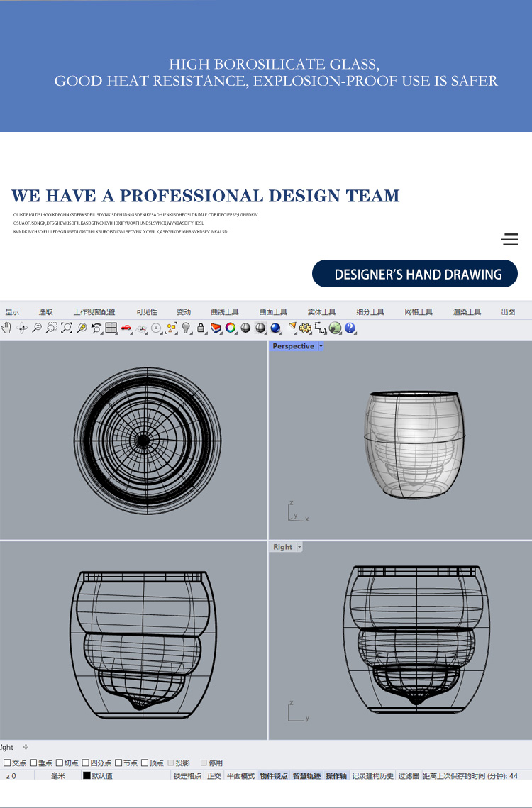Select the 变动 tab
The width and height of the screenshot is (532, 808).
tap(184, 311)
